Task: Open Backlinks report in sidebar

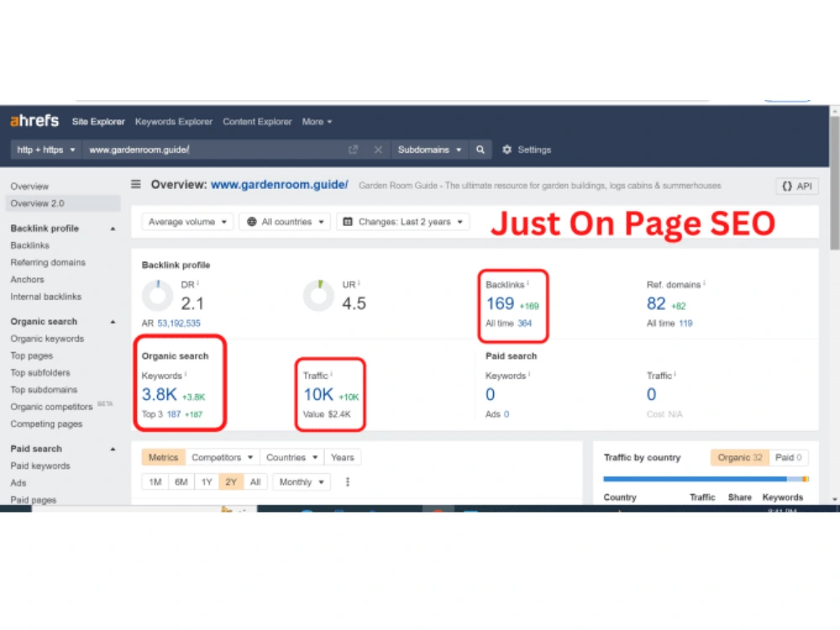Action: [30, 245]
